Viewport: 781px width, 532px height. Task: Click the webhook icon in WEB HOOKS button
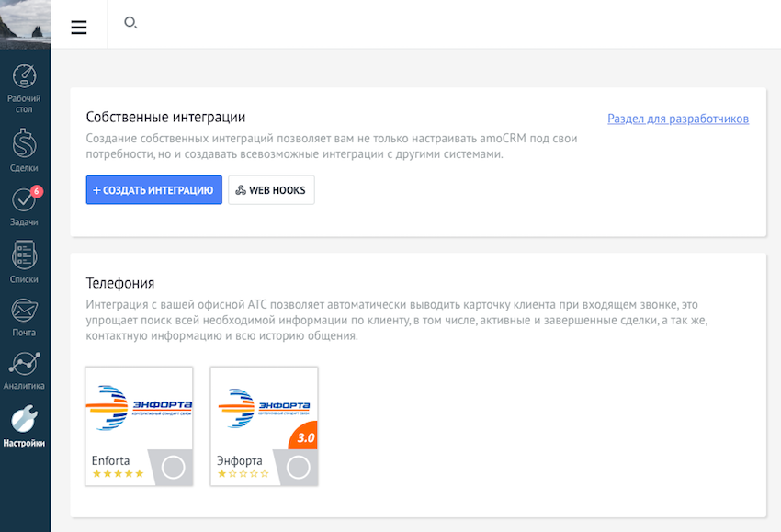tap(241, 190)
